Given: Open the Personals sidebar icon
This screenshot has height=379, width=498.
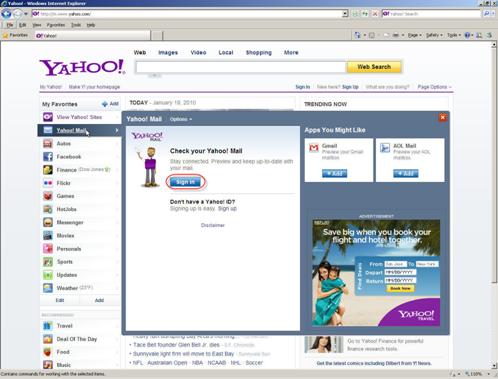Looking at the screenshot, I should [x=48, y=249].
